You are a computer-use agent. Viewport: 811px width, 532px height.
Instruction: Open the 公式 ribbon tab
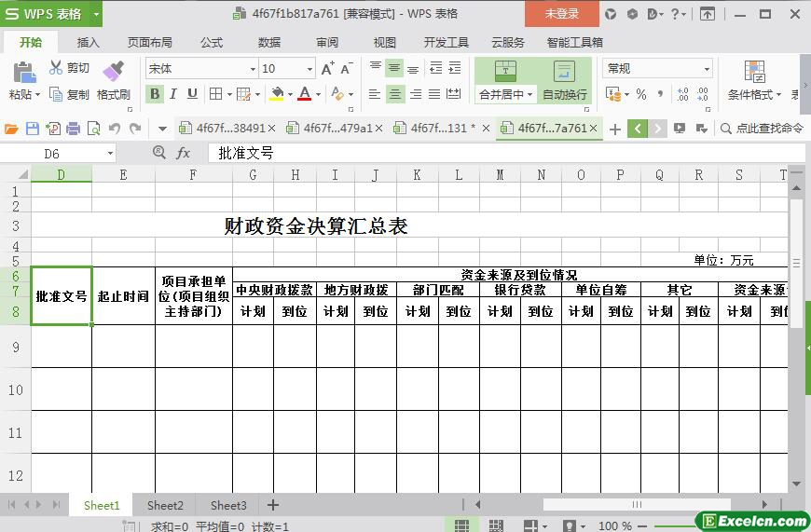212,43
